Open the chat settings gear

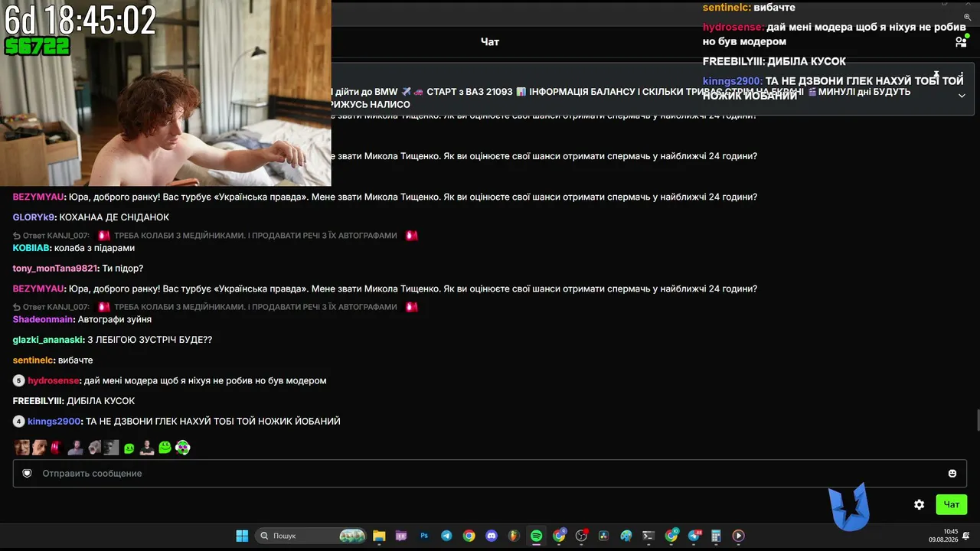coord(919,504)
